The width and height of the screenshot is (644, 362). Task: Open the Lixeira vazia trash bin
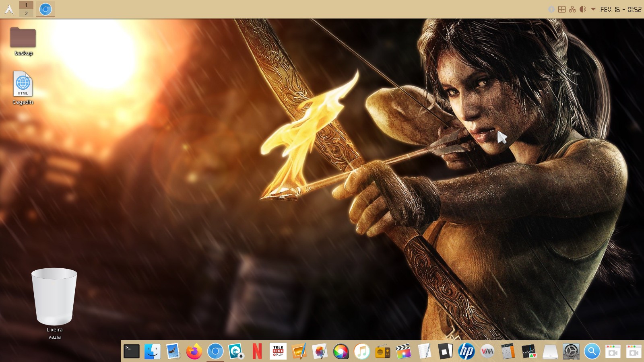click(54, 304)
